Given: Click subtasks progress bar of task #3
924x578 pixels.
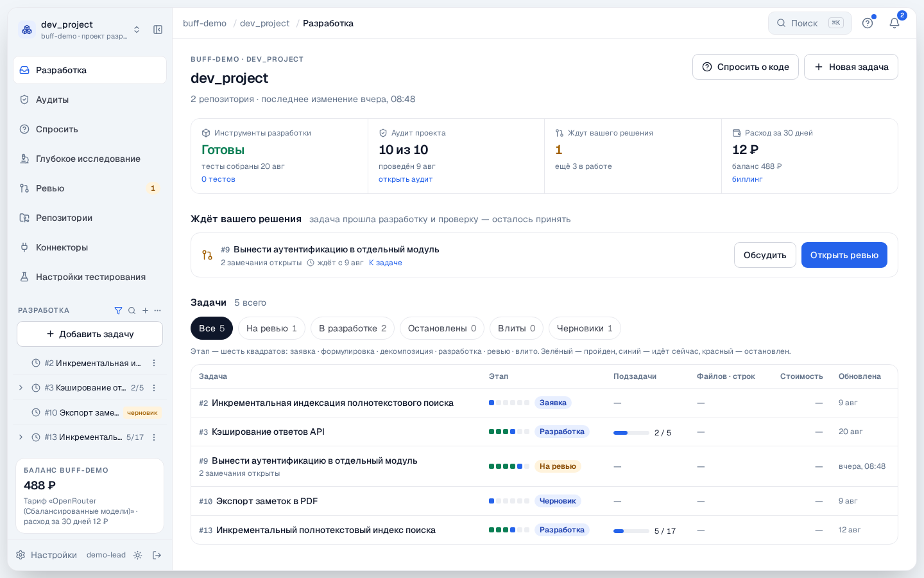Looking at the screenshot, I should pos(631,433).
